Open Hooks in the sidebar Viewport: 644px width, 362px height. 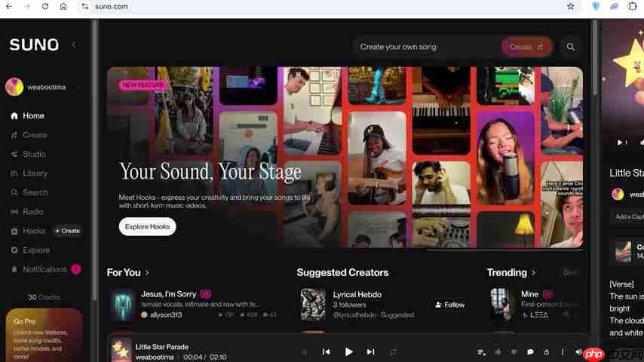pyautogui.click(x=29, y=231)
